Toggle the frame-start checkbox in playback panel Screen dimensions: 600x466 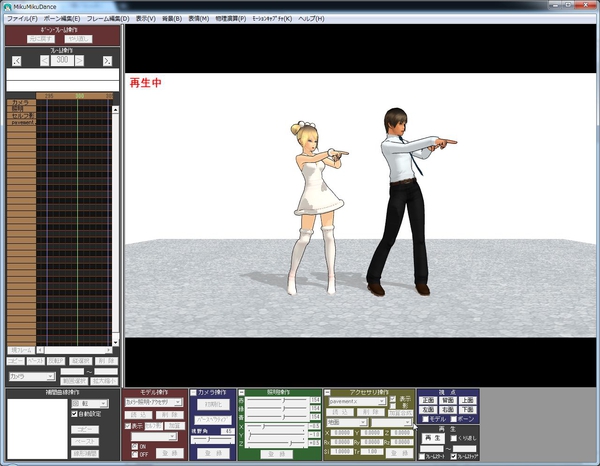(x=422, y=457)
